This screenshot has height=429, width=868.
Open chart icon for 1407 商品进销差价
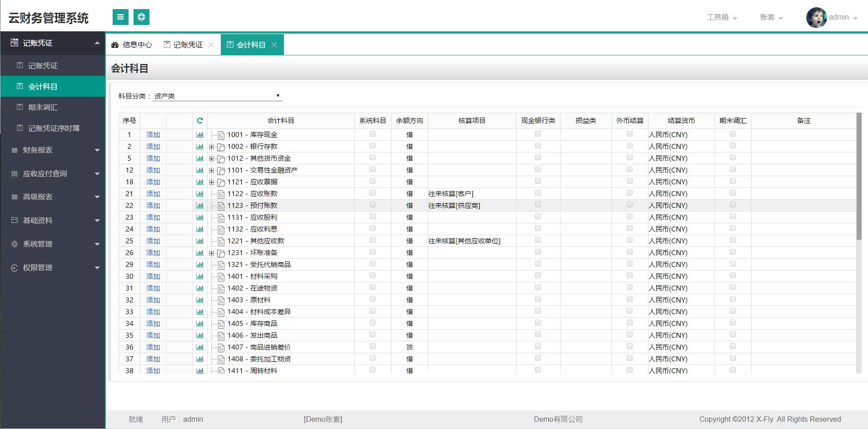(x=200, y=347)
